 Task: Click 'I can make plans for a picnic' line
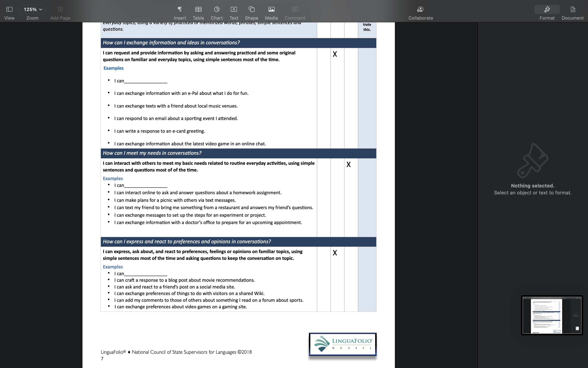(175, 200)
